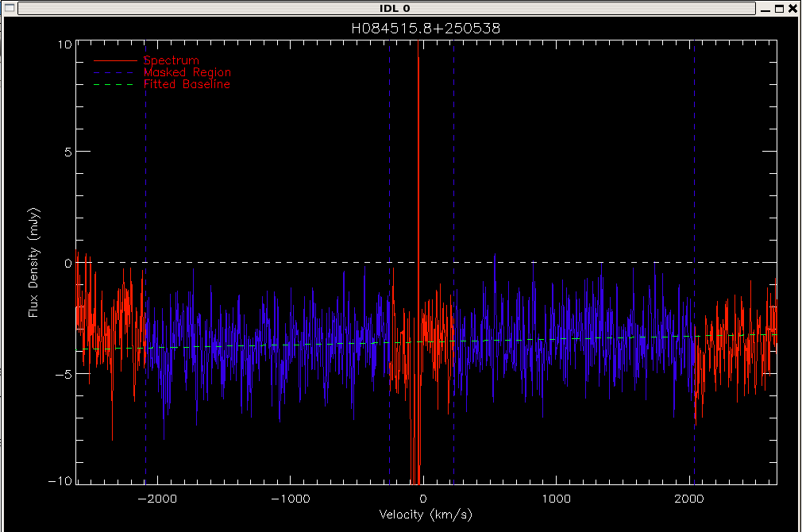Screen dimensions: 802x532
Task: Select the 5 tick label on flux axis
Action: (x=68, y=152)
